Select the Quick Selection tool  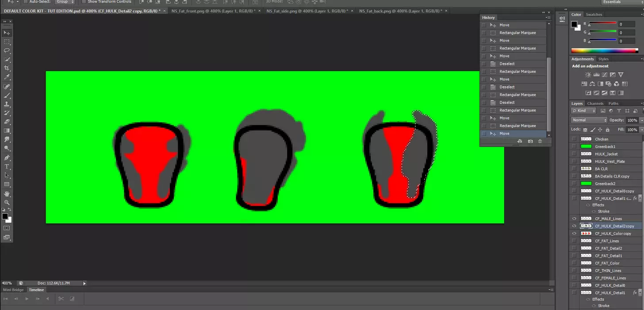[x=7, y=59]
